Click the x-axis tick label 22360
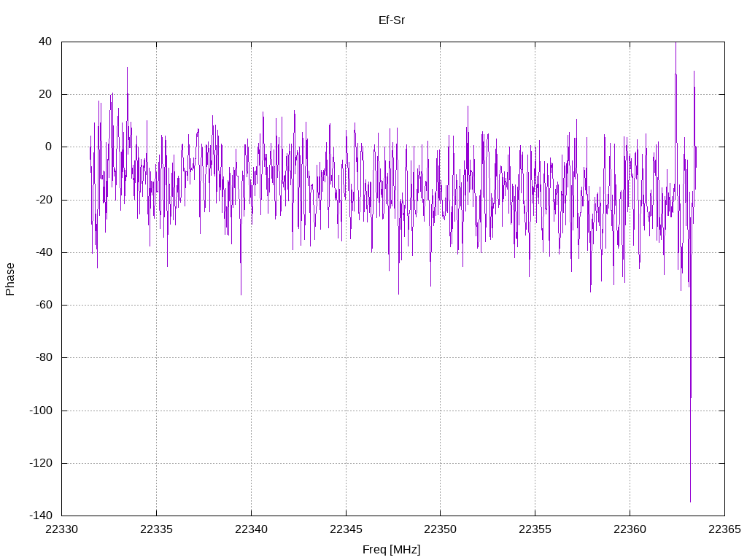The width and height of the screenshot is (747, 560). tap(630, 529)
